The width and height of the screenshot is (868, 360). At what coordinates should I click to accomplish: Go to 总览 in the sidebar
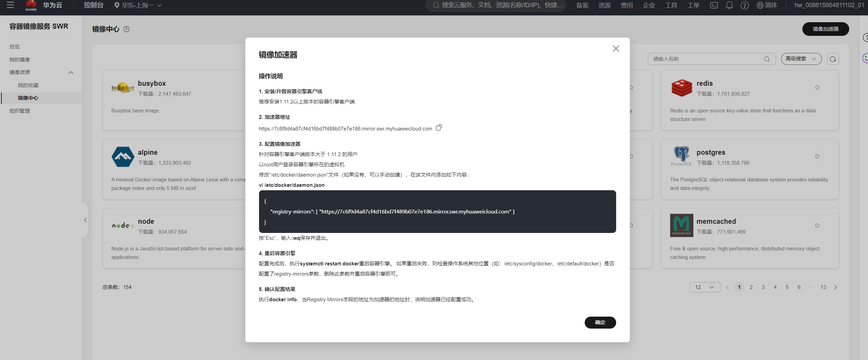pos(14,47)
